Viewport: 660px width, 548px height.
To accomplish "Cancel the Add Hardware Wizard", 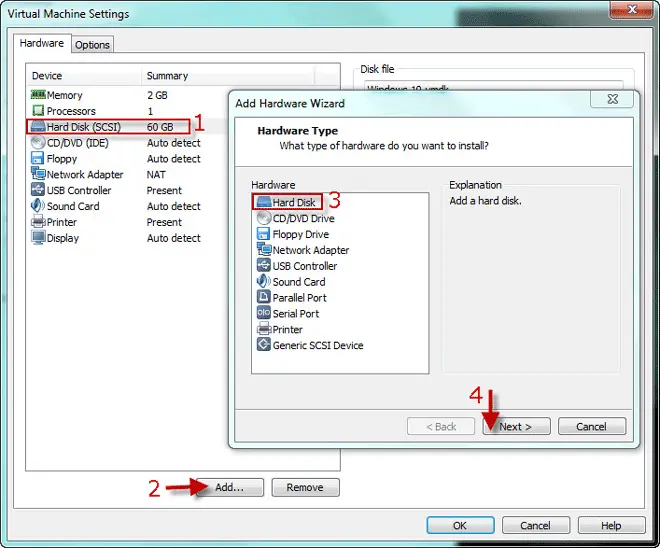I will [x=592, y=426].
